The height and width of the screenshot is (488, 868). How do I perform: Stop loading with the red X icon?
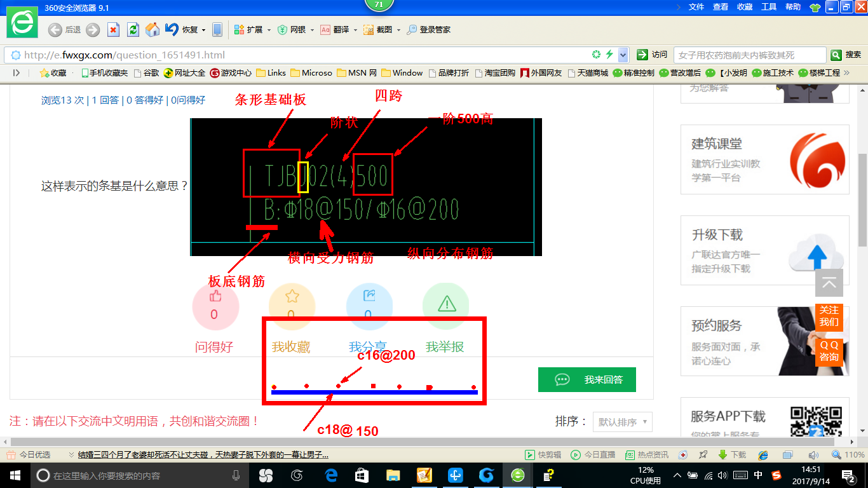(x=113, y=29)
